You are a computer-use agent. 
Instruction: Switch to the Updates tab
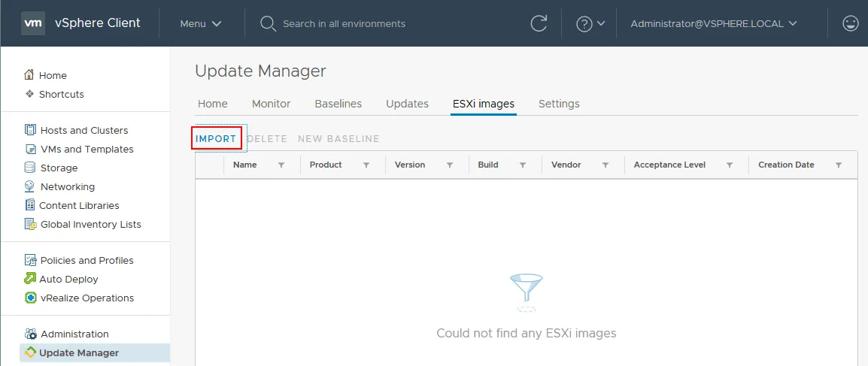[408, 104]
